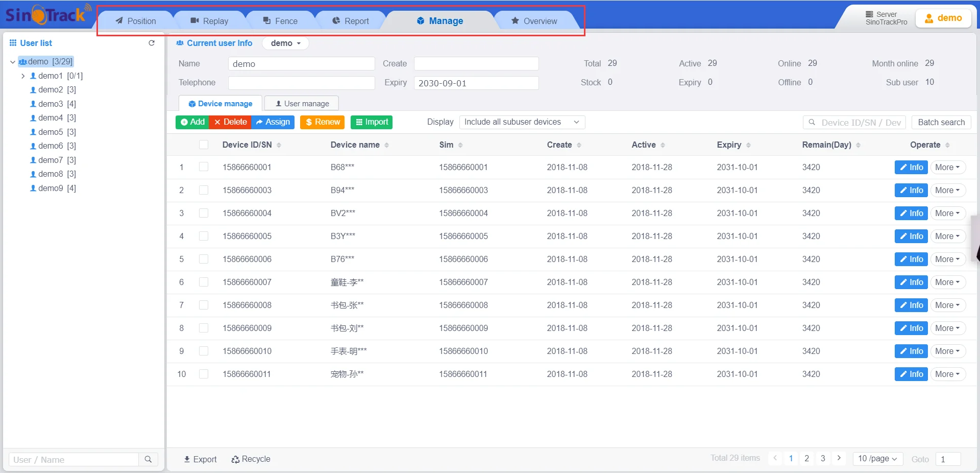The width and height of the screenshot is (980, 473).
Task: Toggle the select-all header checkbox
Action: click(204, 145)
